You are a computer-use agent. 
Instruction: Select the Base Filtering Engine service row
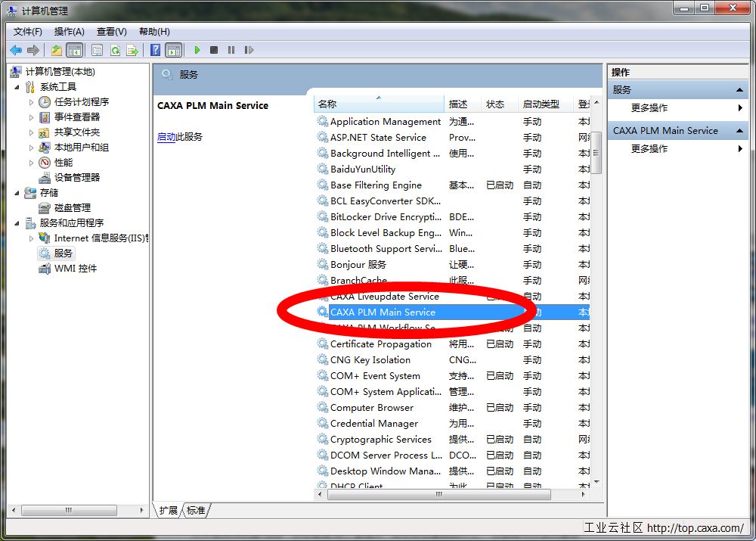click(376, 185)
